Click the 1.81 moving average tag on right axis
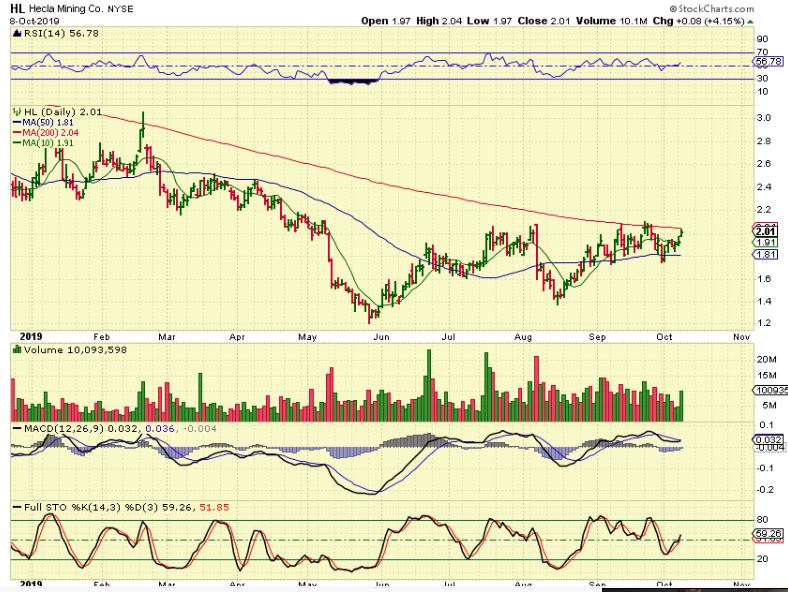This screenshot has width=788, height=592. [x=765, y=255]
